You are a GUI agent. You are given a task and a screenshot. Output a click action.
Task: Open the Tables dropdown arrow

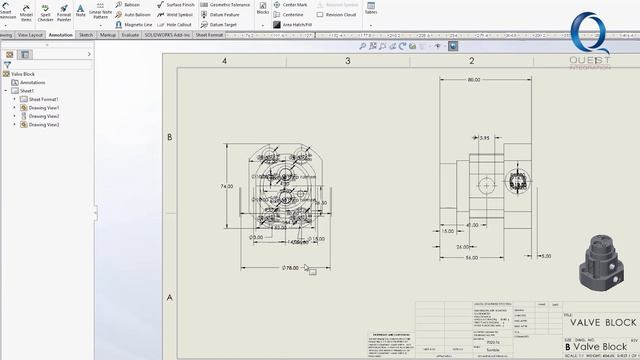click(371, 25)
